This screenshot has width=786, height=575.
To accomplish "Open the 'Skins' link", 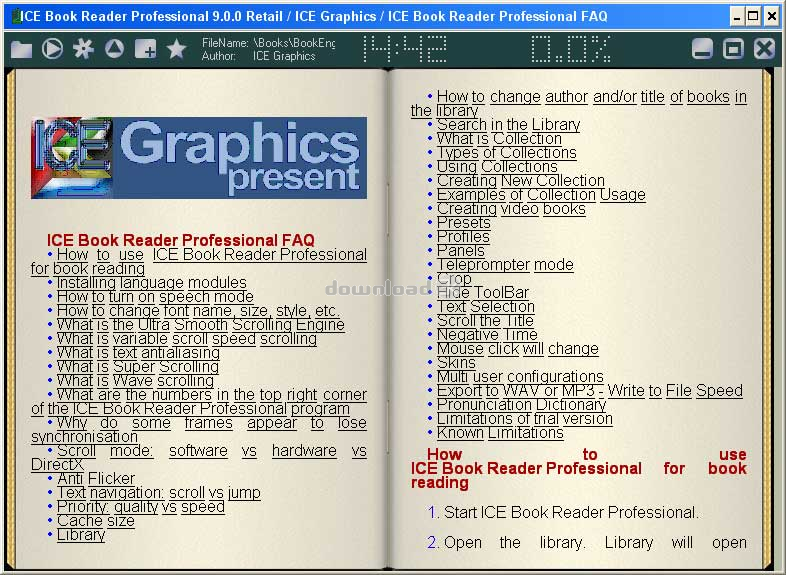I will coord(456,363).
